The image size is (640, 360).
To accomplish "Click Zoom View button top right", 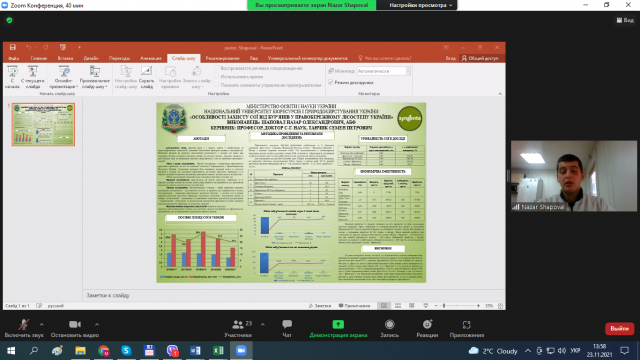I will [x=625, y=20].
